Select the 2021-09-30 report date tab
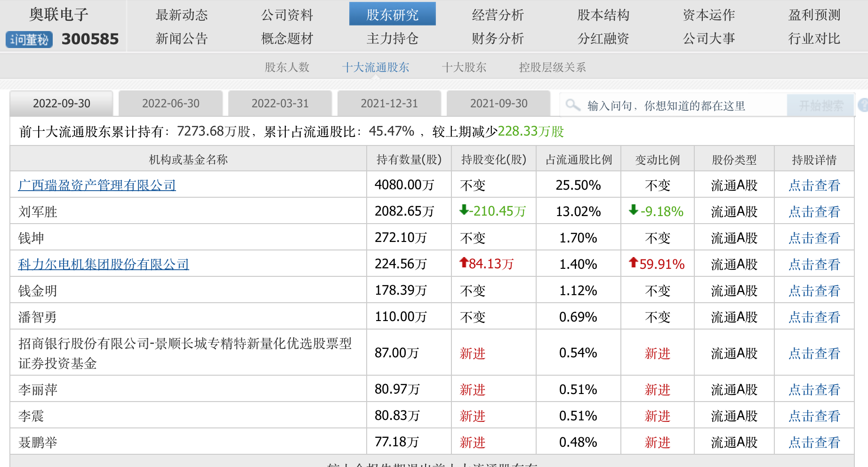Viewport: 868px width, 467px height. 498,104
